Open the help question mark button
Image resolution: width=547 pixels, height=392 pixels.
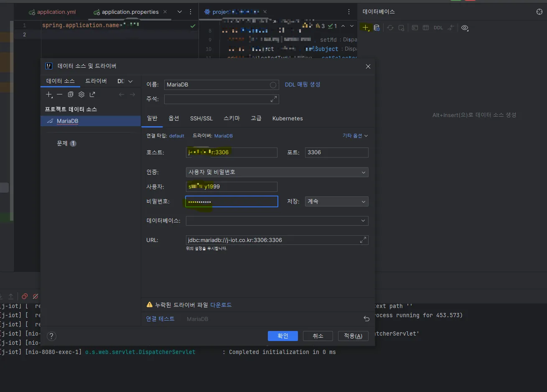51,336
